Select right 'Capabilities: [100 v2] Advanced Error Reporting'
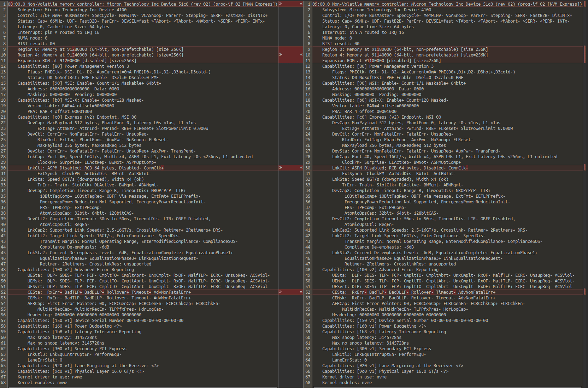The width and height of the screenshot is (588, 388). [380, 269]
